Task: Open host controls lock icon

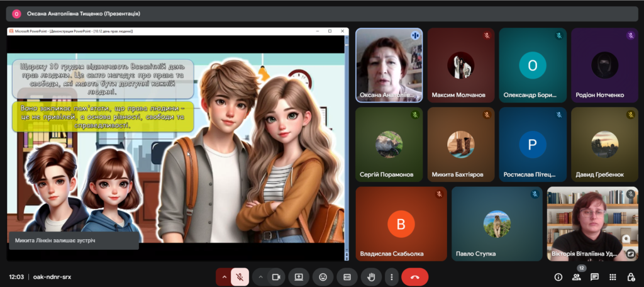Action: 631,277
